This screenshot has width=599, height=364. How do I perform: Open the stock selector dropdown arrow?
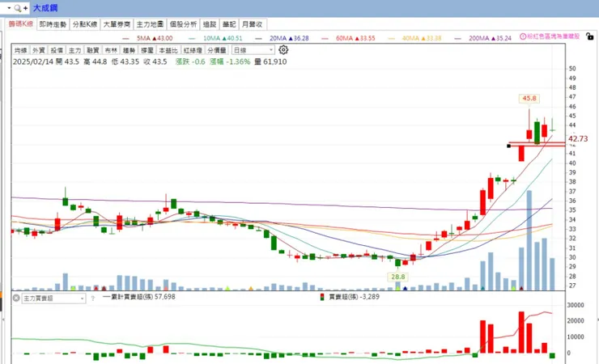pyautogui.click(x=9, y=8)
